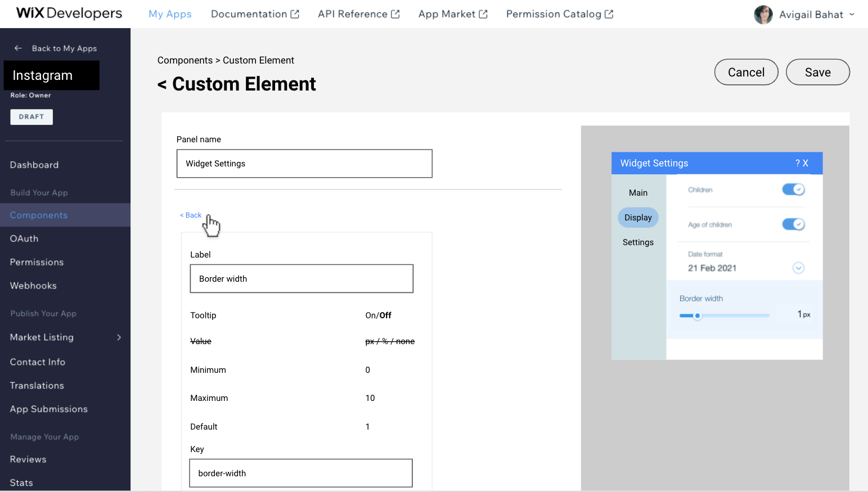Click the external link icon next to App Market
This screenshot has height=492, width=868.
point(483,14)
